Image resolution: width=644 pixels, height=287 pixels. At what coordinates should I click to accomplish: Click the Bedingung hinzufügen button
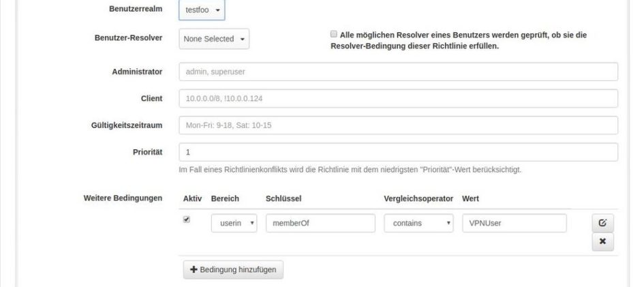click(233, 269)
